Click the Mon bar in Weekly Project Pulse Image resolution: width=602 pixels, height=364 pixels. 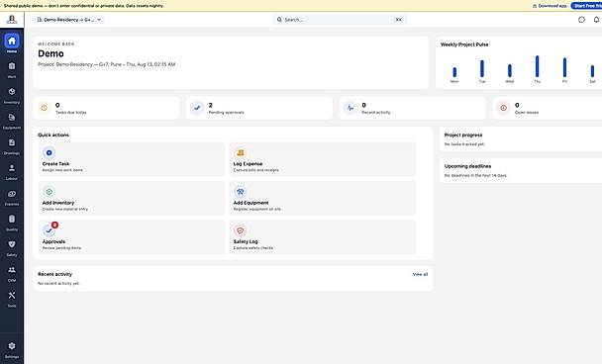point(454,72)
